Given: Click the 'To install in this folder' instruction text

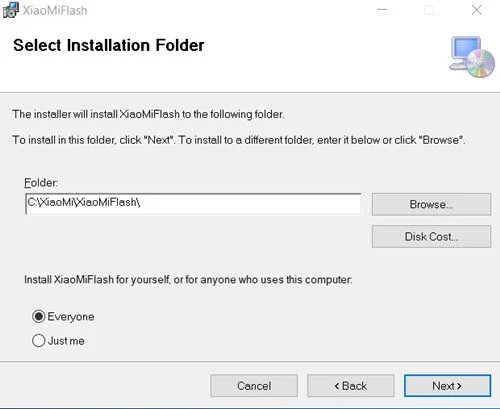Looking at the screenshot, I should coord(239,140).
